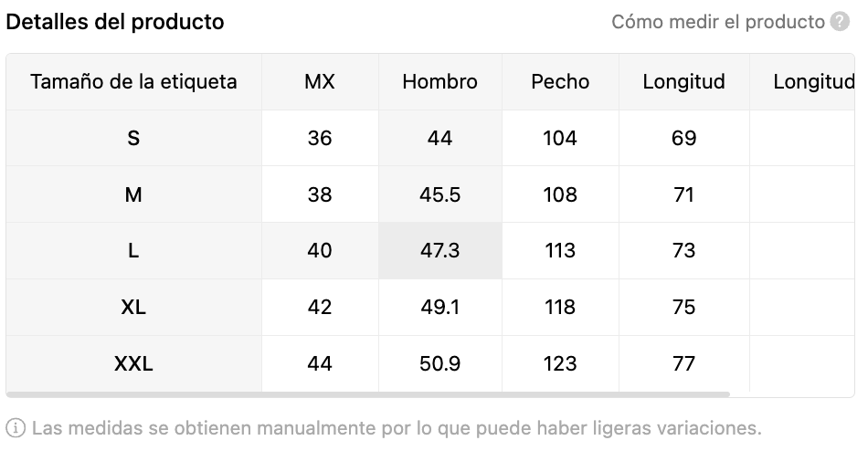Select the 'Tamaño de la etiqueta' header
Screen dimensions: 868x451
pos(133,82)
